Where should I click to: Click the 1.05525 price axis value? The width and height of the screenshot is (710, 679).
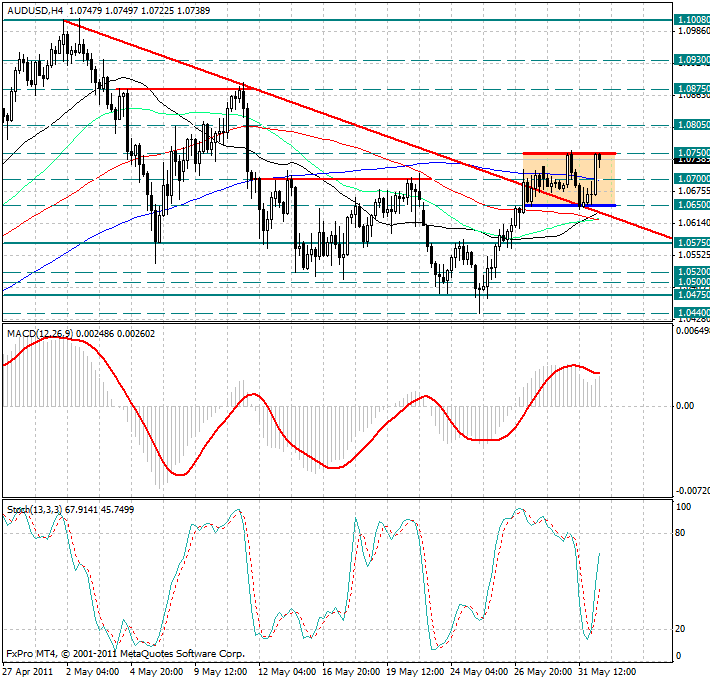(x=693, y=255)
